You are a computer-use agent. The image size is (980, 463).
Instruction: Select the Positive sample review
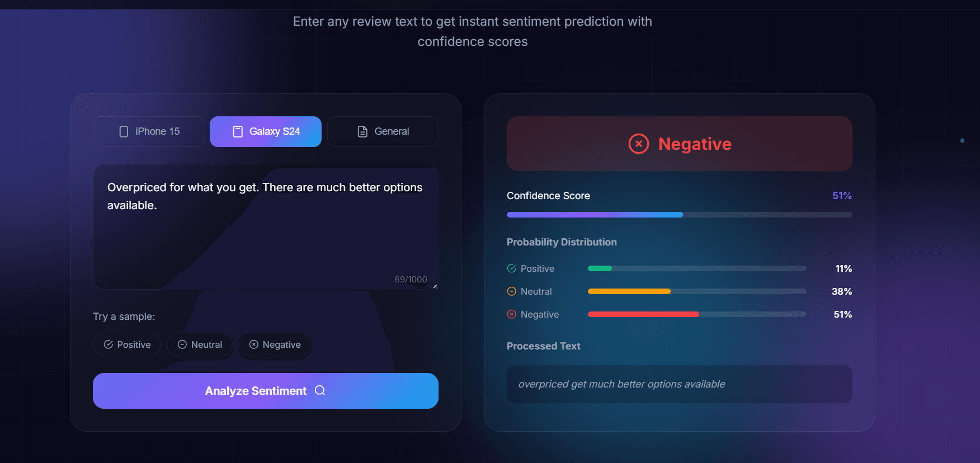127,344
